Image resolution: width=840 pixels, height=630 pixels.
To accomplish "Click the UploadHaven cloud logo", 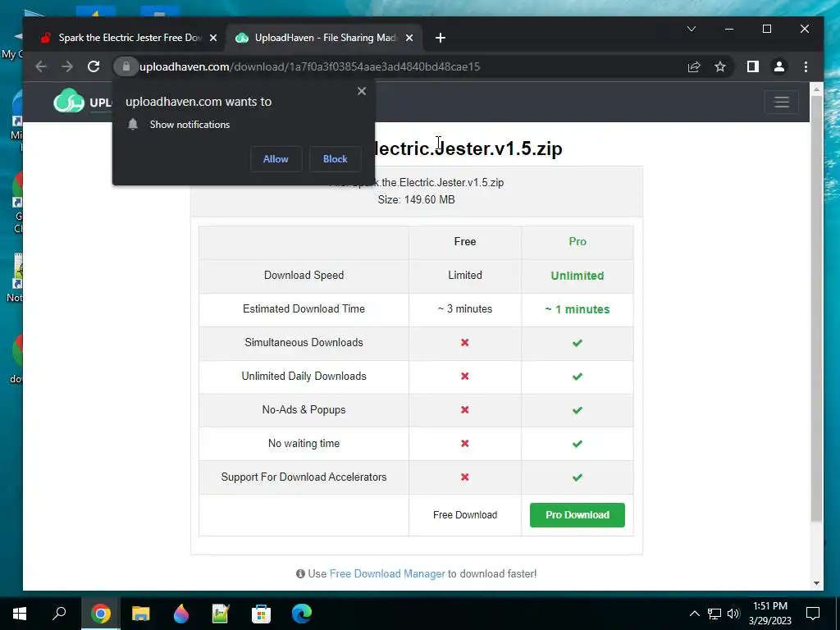I will point(69,101).
